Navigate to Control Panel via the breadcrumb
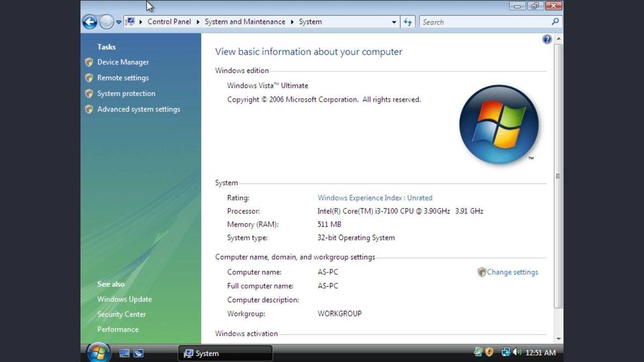The height and width of the screenshot is (362, 644). [x=169, y=21]
